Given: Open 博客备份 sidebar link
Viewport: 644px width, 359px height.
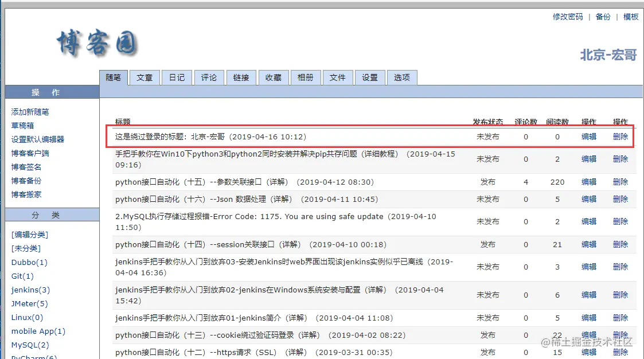Looking at the screenshot, I should click(26, 181).
